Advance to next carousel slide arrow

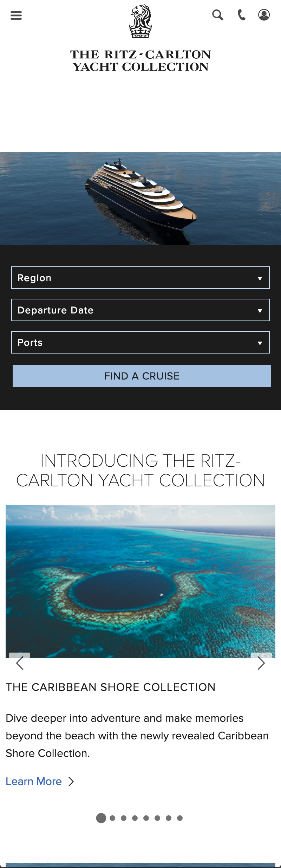(261, 663)
